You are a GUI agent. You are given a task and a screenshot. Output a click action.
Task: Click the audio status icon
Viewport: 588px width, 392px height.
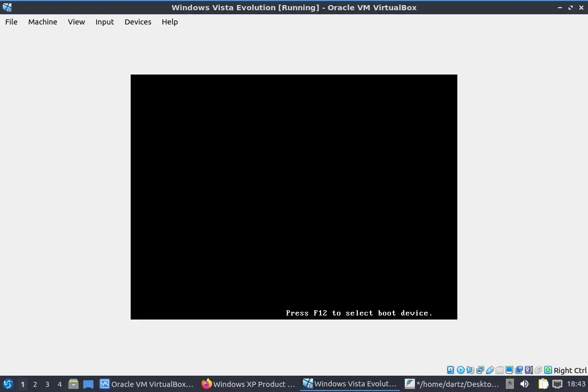(x=470, y=370)
